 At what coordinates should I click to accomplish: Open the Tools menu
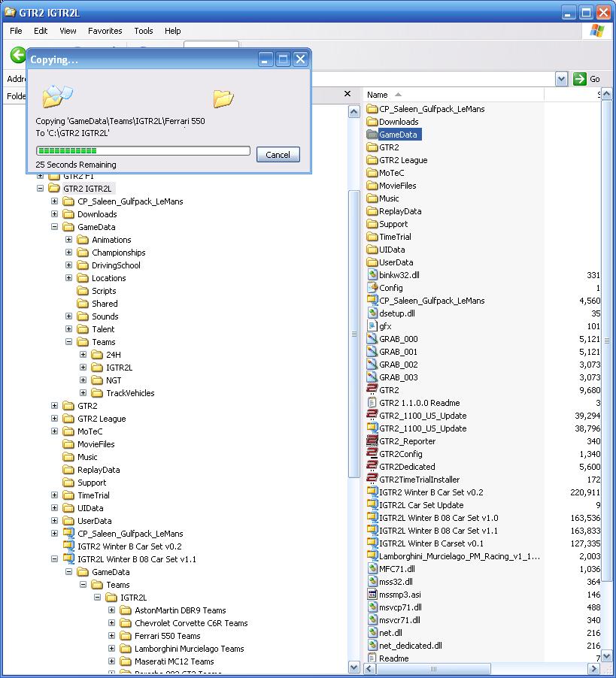click(144, 31)
